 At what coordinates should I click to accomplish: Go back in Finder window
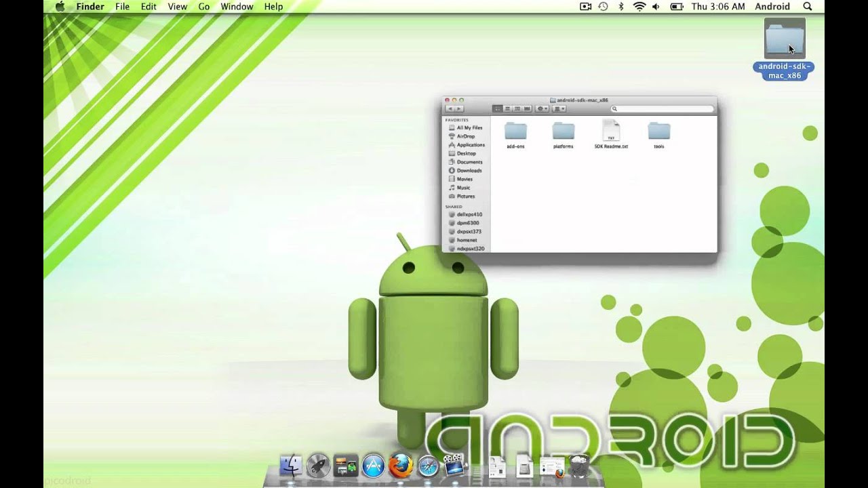[450, 108]
